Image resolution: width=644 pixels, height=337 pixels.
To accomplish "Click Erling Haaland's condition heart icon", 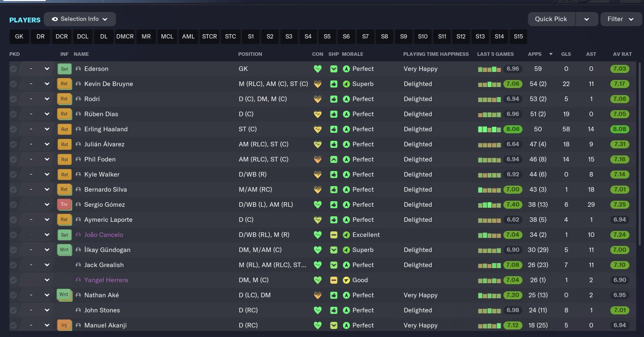I will click(317, 129).
